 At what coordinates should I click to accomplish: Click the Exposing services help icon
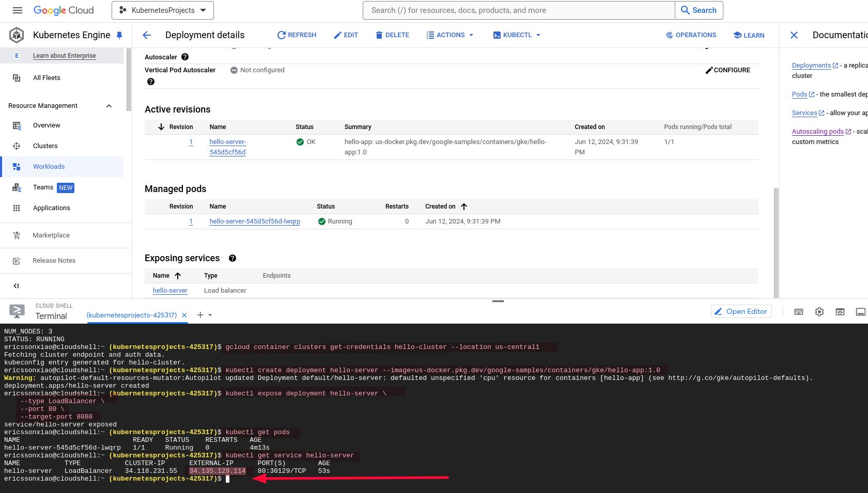(x=233, y=258)
